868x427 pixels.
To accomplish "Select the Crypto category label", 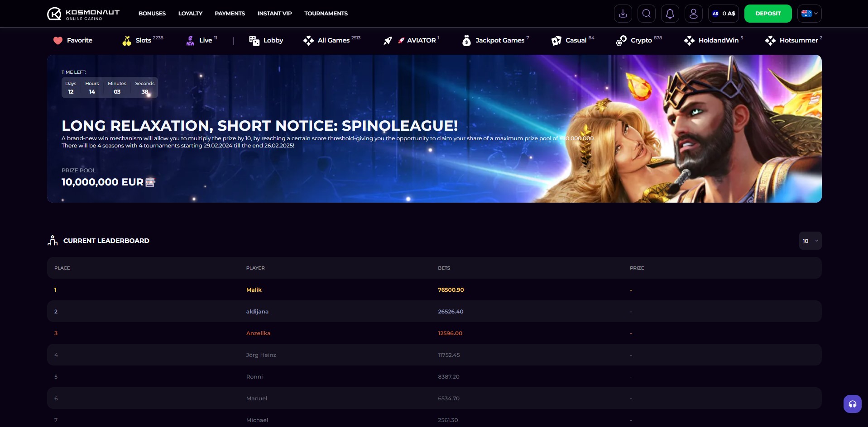I will (641, 40).
